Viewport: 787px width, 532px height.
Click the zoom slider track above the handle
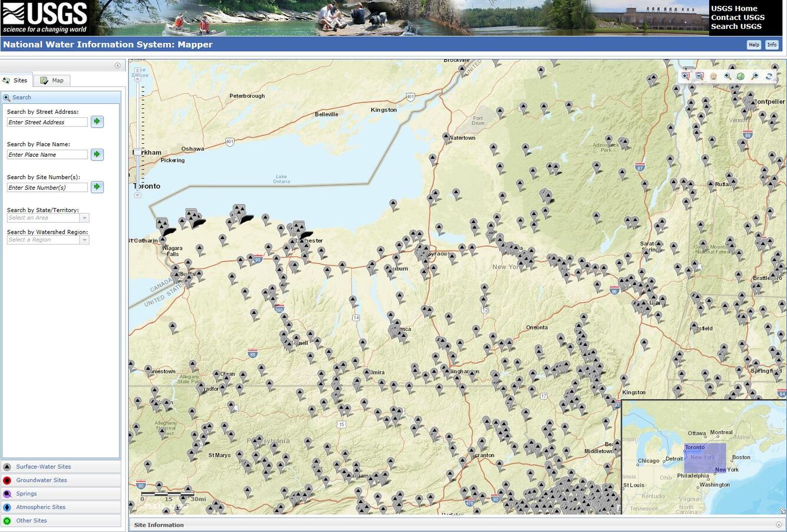coord(138,115)
